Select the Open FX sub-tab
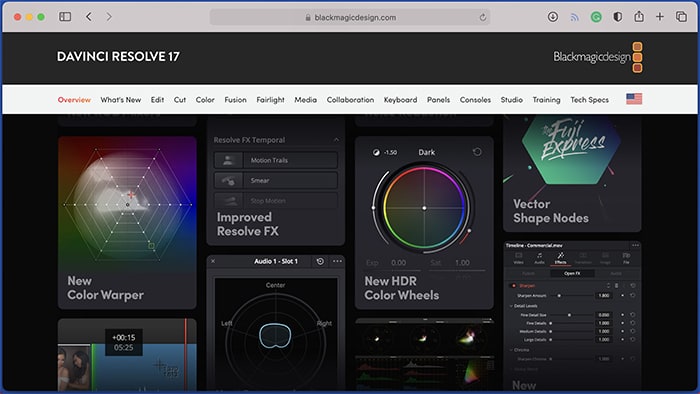This screenshot has width=700, height=394. [x=572, y=274]
